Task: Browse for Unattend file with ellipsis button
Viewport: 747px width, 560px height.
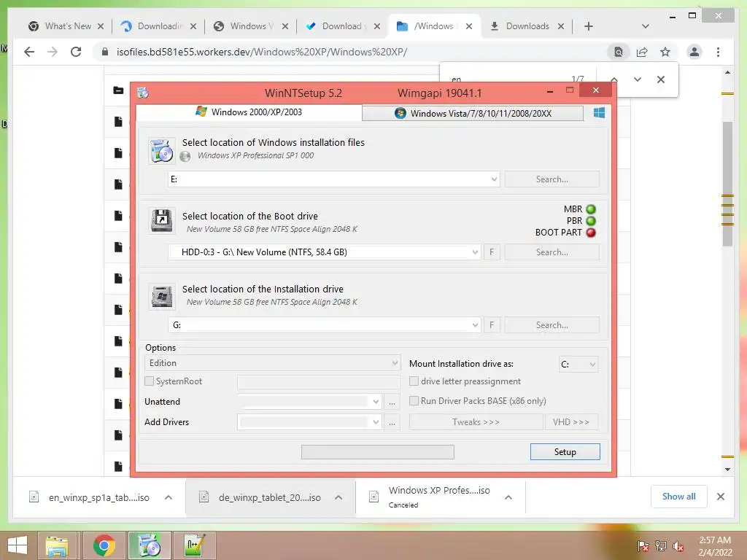Action: [x=392, y=402]
